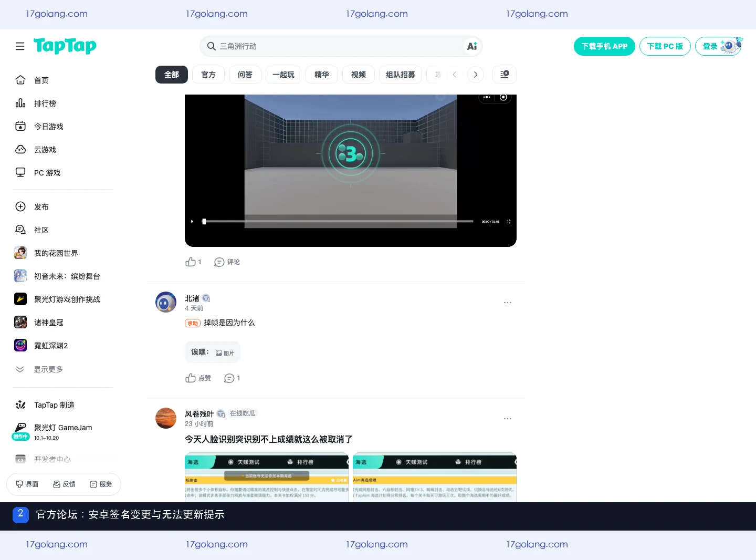Open the sort/filter list icon button
The height and width of the screenshot is (560, 756).
505,75
